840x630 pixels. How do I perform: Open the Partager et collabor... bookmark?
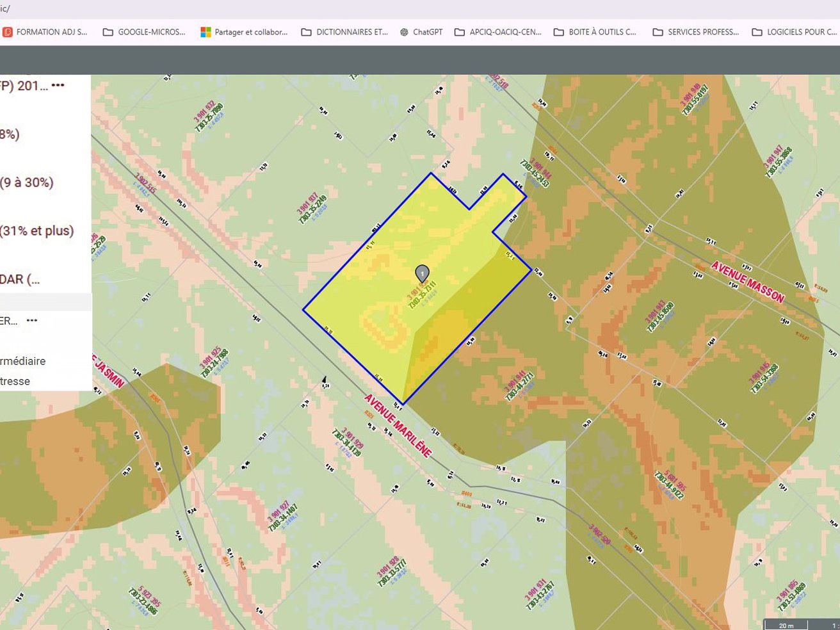pos(244,32)
